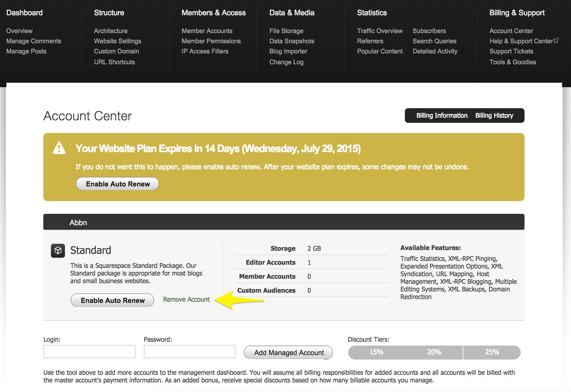Screen dimensions: 571x392
Task: Open Website Settings under Structure
Action: pos(117,41)
